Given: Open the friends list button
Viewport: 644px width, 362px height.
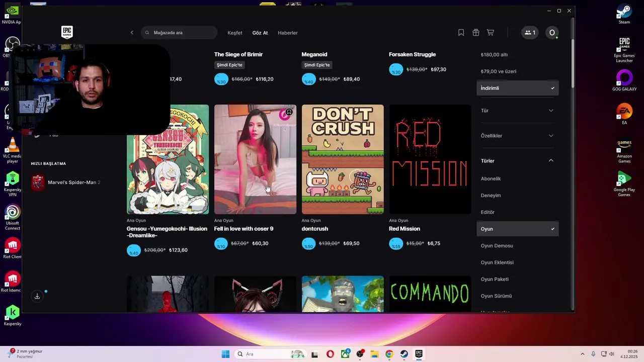Looking at the screenshot, I should (x=530, y=33).
